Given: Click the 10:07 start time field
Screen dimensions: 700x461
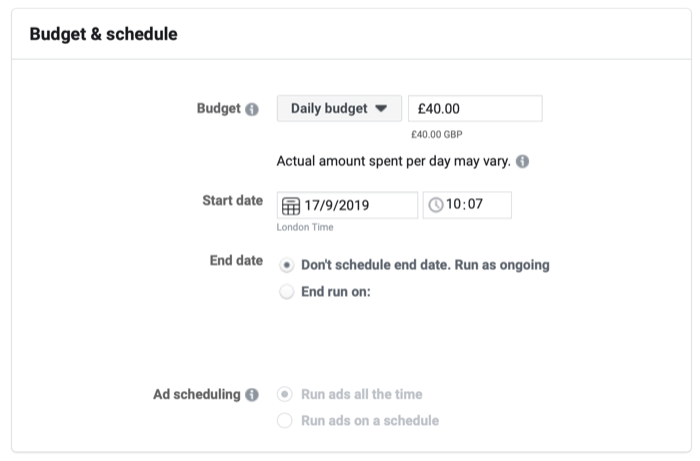Looking at the screenshot, I should click(x=467, y=205).
